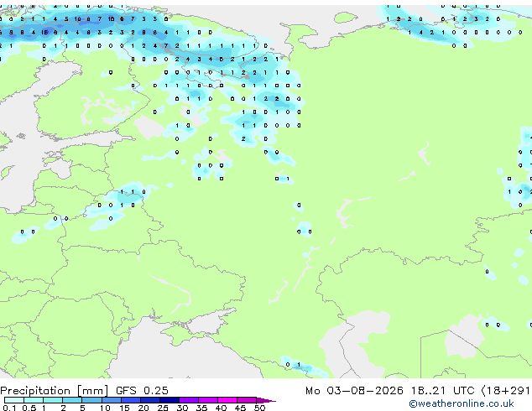Click the 30–35 mm purple legend swatch
Image resolution: width=532 pixels, height=411 pixels.
(188, 400)
